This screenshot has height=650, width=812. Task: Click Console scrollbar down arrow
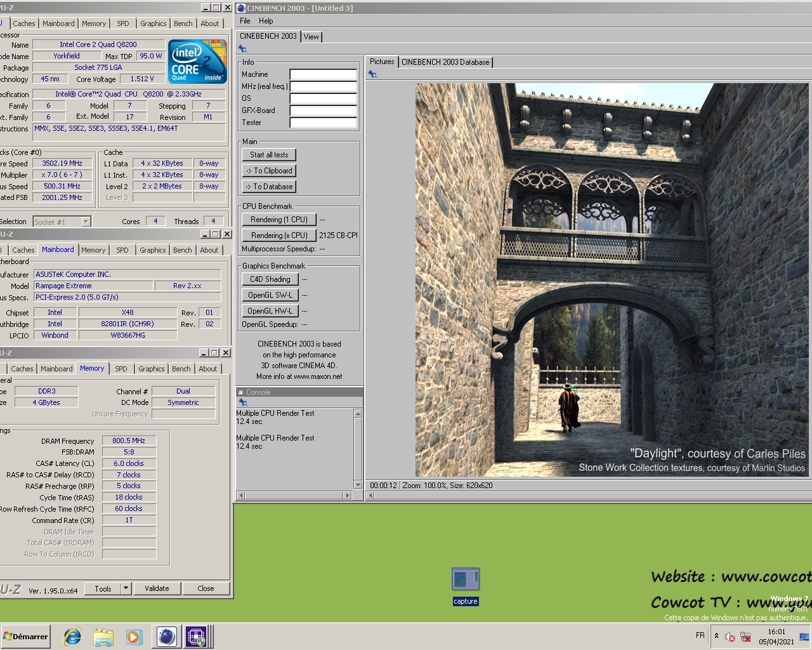[358, 485]
